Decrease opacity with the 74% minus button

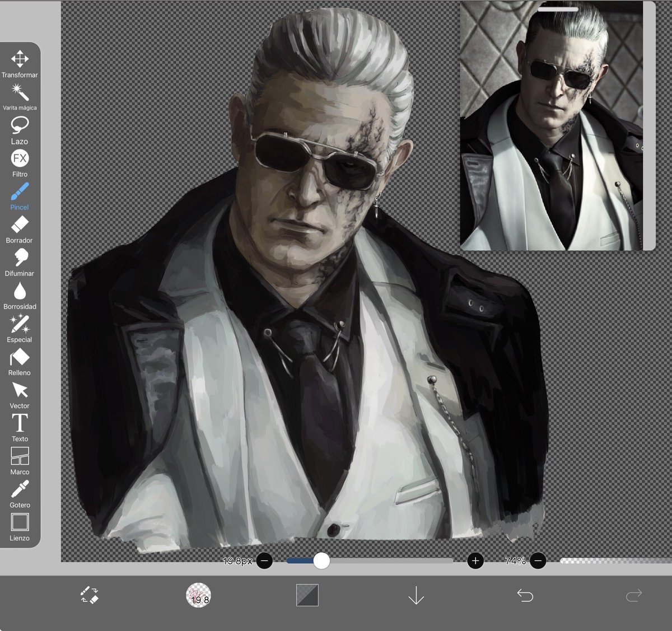pos(538,560)
